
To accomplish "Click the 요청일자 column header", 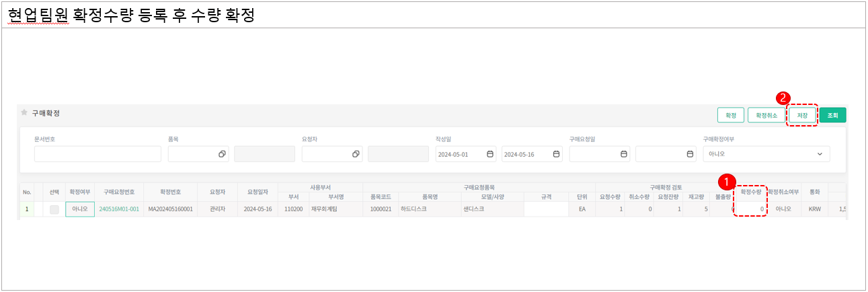I will click(x=258, y=191).
